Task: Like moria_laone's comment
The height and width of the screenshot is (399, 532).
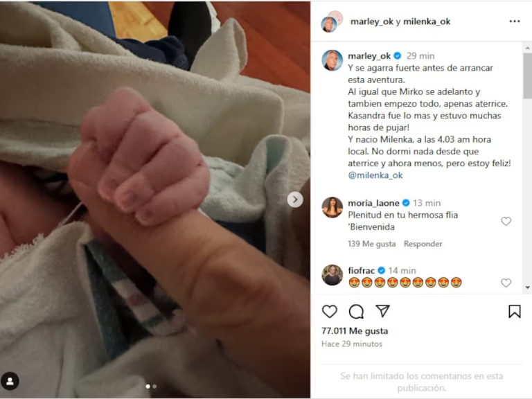Action: coord(506,221)
